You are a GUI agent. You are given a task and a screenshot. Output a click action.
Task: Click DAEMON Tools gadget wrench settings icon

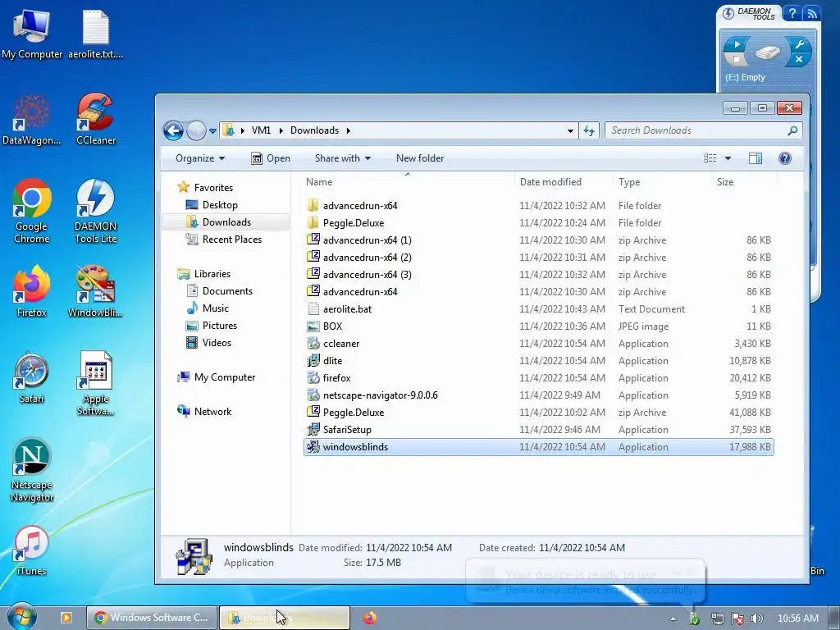(x=799, y=45)
